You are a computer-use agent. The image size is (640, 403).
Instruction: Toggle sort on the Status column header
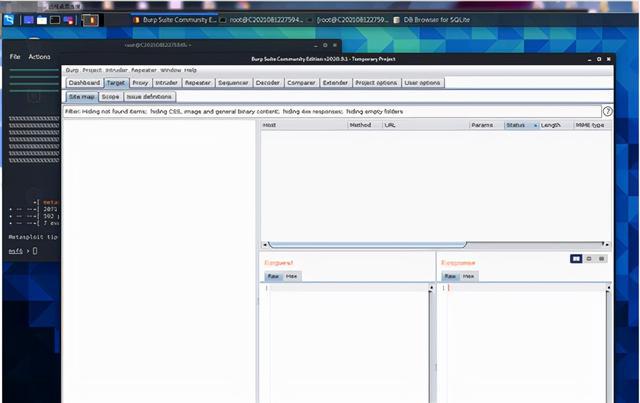(521, 125)
